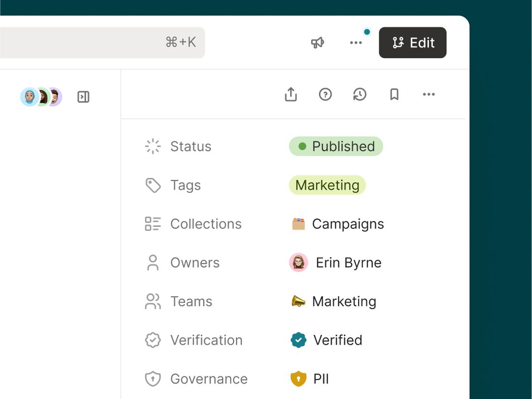Viewport: 532px width, 399px height.
Task: Click the megaphone announcements icon
Action: 318,43
